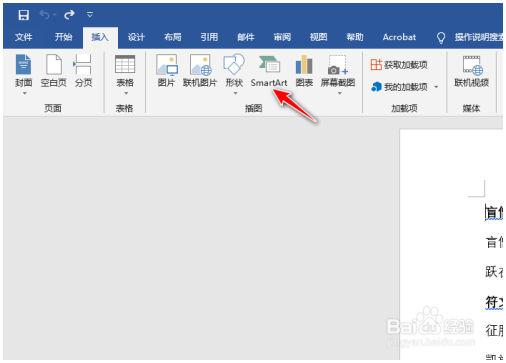The width and height of the screenshot is (506, 363).
Task: Insert a SmartArt graphic
Action: click(269, 71)
